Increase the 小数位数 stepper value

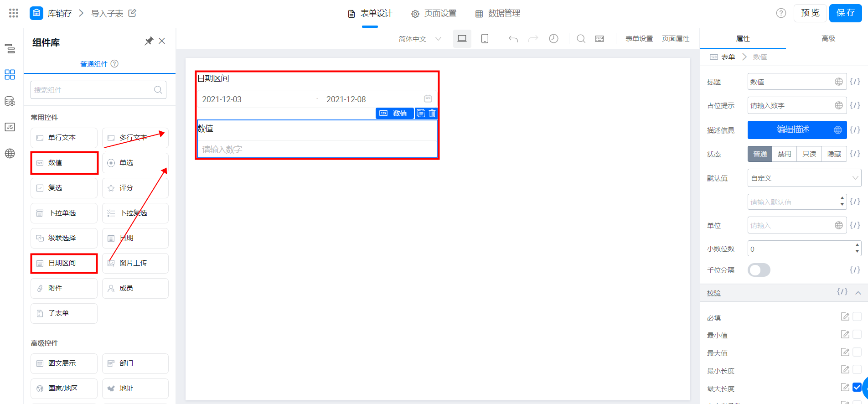coord(857,245)
